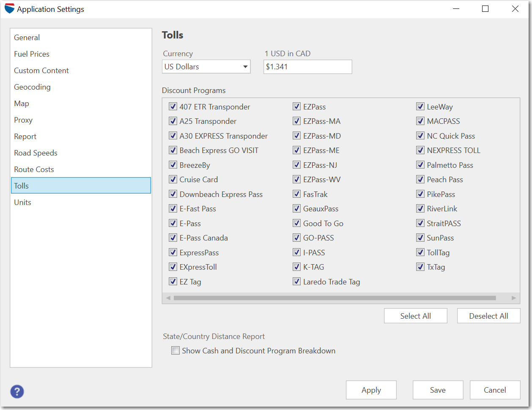The height and width of the screenshot is (410, 532).
Task: Toggle the K-TAG checkbox
Action: (297, 267)
